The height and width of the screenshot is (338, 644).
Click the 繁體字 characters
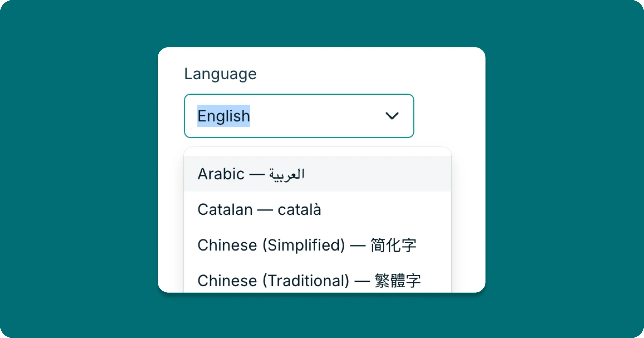398,281
